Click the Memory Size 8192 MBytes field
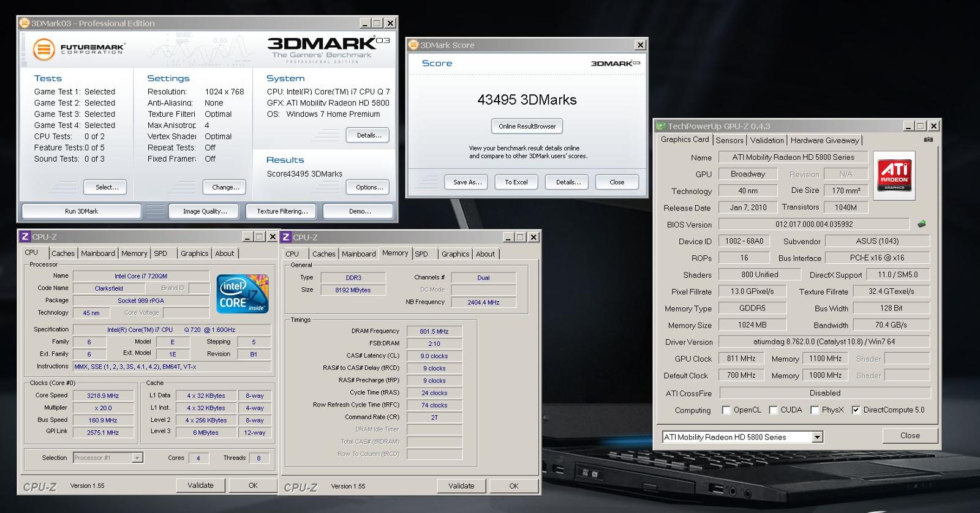 (353, 290)
